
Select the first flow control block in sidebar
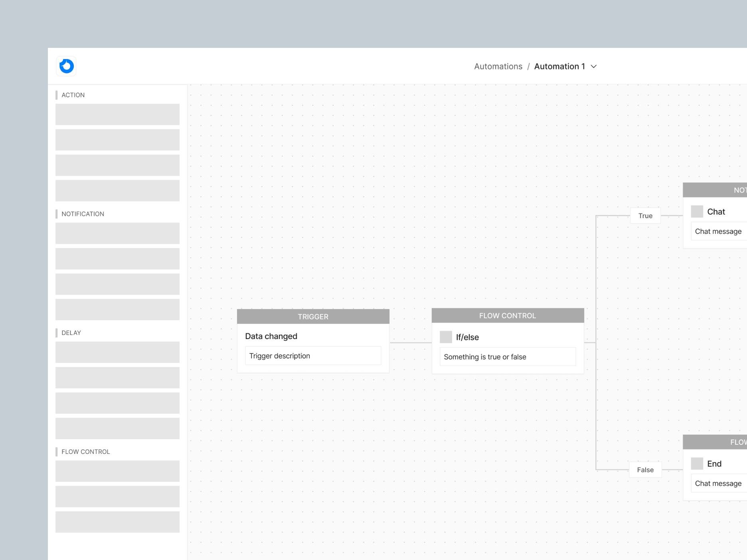tap(117, 471)
